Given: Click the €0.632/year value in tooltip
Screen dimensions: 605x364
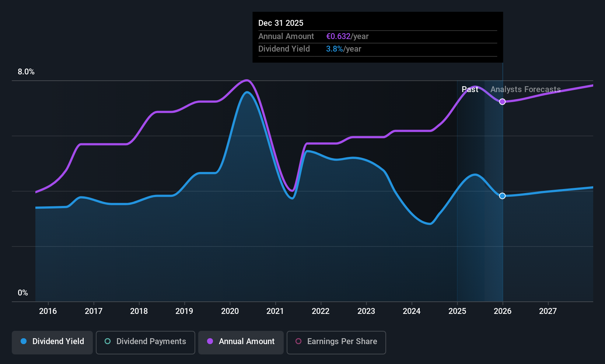Looking at the screenshot, I should [x=347, y=36].
